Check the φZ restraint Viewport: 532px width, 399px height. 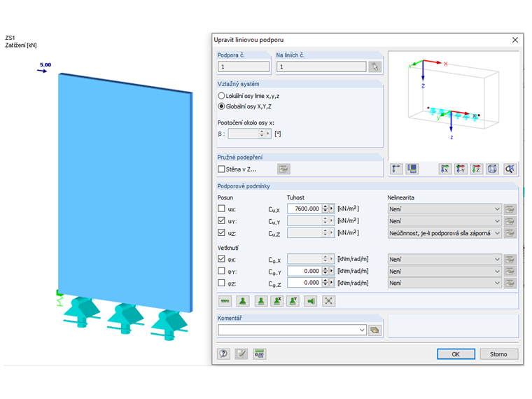click(221, 283)
